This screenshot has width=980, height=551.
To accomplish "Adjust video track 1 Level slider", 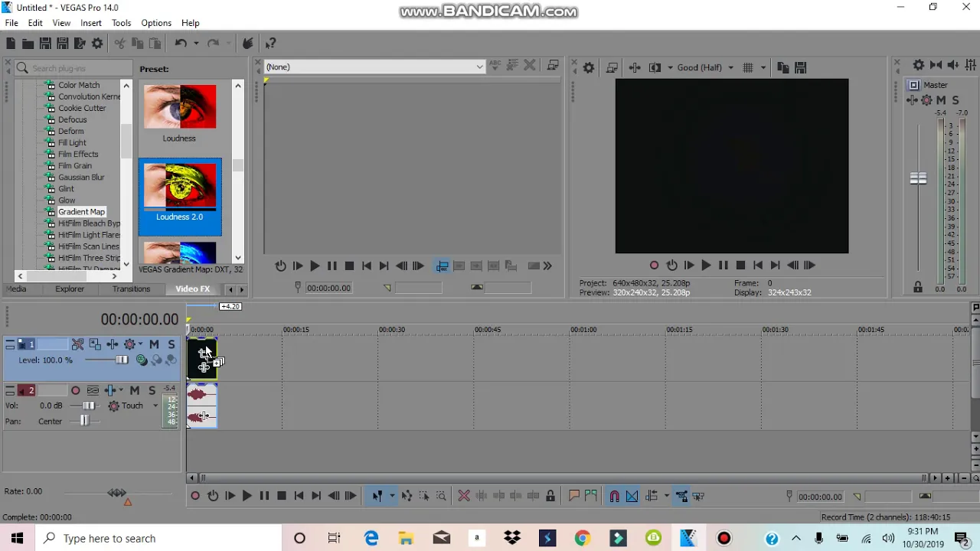I will 121,360.
